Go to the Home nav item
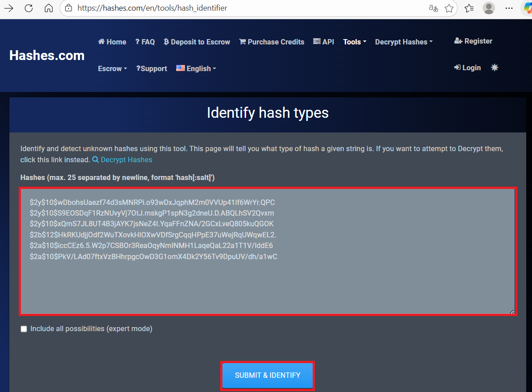The width and height of the screenshot is (532, 392). (x=112, y=42)
